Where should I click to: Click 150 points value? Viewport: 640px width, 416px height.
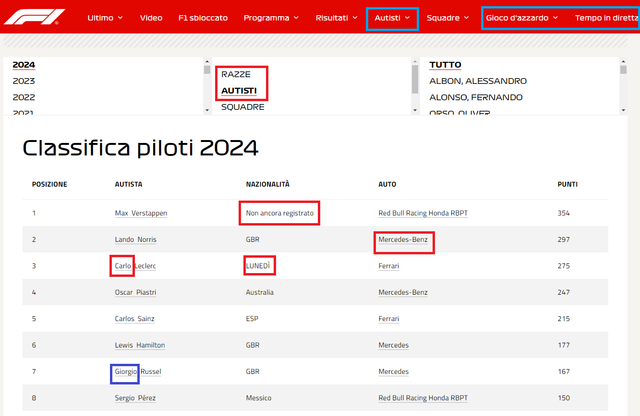(564, 398)
